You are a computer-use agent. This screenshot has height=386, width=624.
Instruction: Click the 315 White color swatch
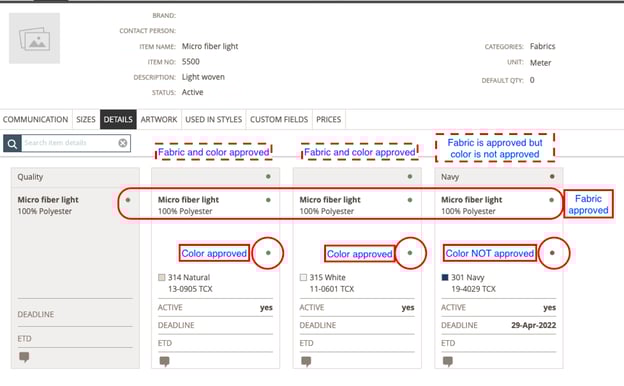[303, 277]
